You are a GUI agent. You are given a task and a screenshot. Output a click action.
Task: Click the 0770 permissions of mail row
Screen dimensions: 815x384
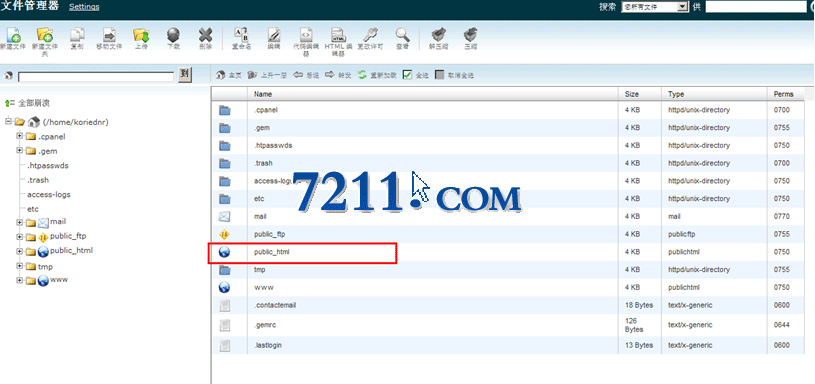781,216
